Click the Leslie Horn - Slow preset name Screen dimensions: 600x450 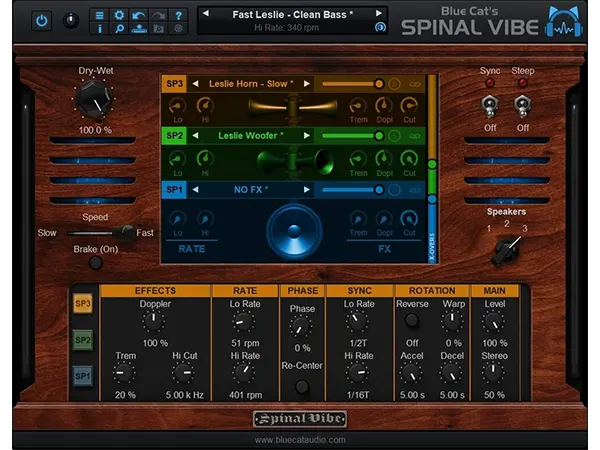pos(251,84)
